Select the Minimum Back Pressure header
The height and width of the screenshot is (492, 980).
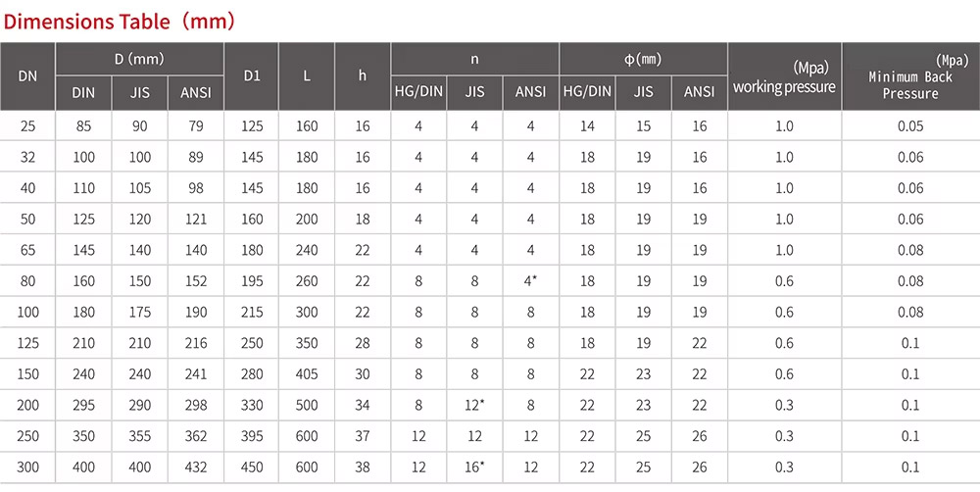pos(910,77)
